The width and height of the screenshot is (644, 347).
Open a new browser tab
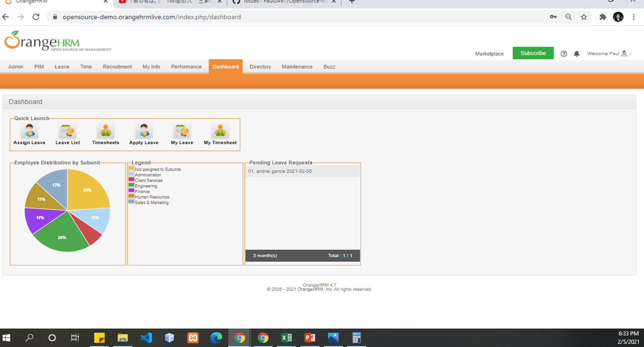(352, 1)
